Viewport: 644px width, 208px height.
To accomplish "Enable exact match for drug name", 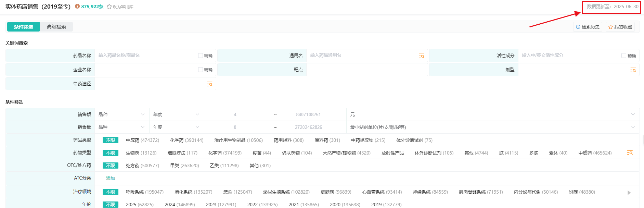I will (x=201, y=56).
